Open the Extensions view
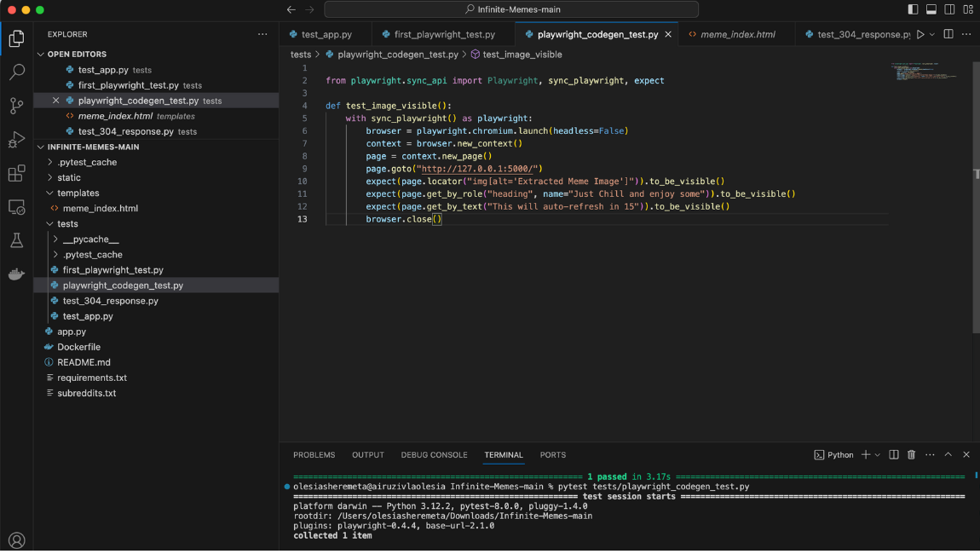This screenshot has height=554, width=980. coord(16,173)
